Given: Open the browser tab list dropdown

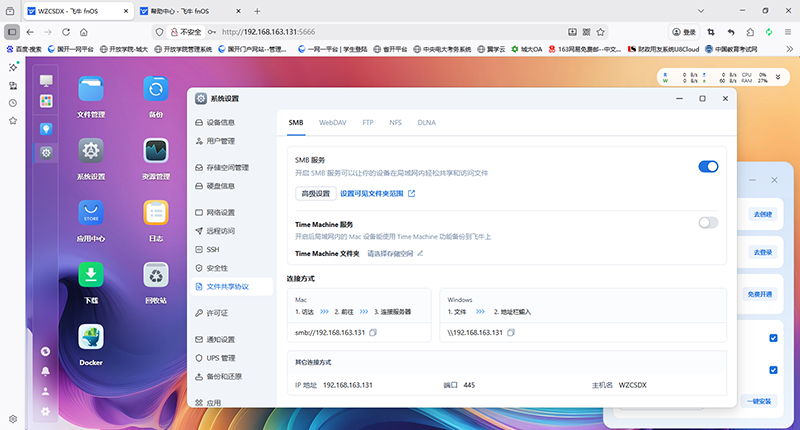Looking at the screenshot, I should (701, 11).
